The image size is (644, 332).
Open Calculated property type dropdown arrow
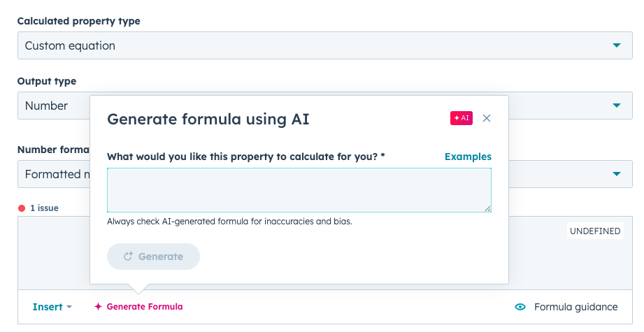(617, 45)
